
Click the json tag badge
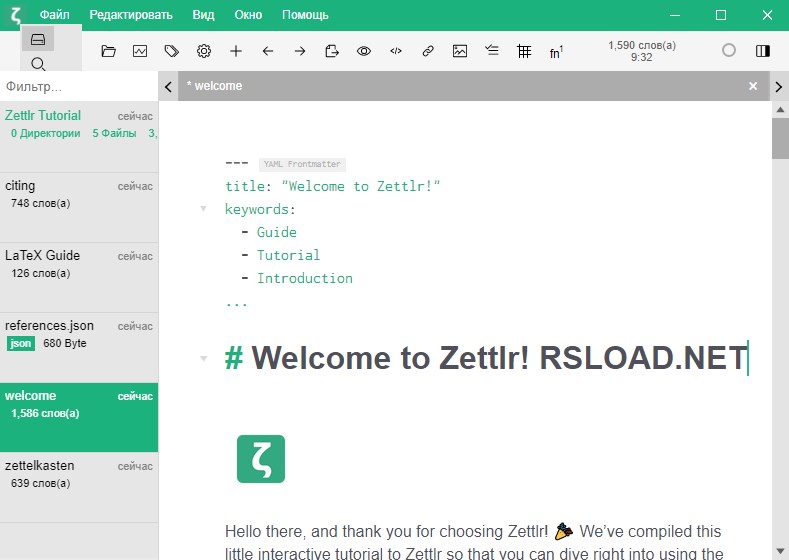pos(21,344)
